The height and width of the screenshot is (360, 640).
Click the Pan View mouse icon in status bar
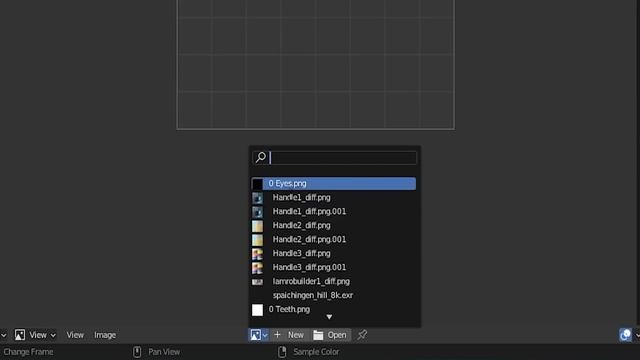pyautogui.click(x=137, y=352)
